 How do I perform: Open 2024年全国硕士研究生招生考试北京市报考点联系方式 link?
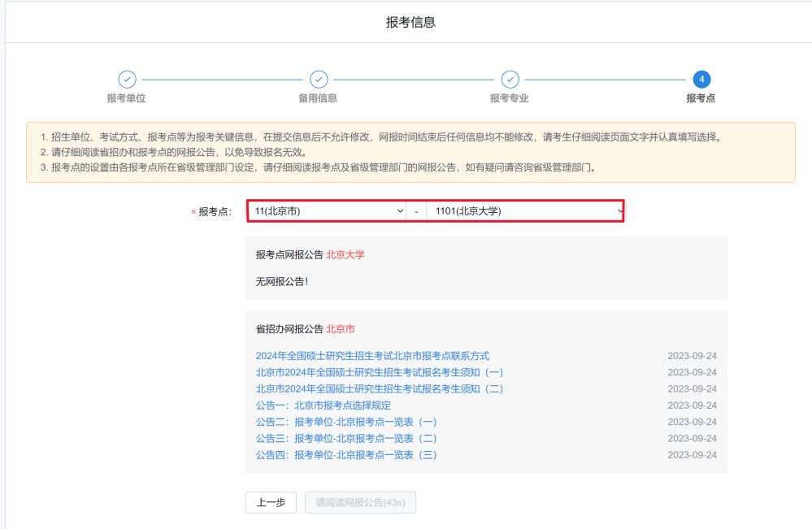pyautogui.click(x=372, y=356)
